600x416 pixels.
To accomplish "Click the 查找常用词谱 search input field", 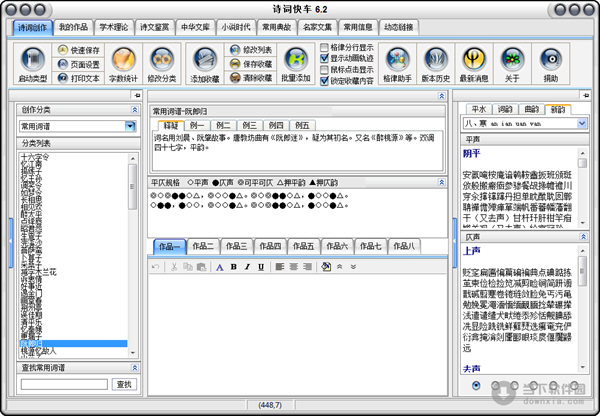I will click(x=64, y=384).
